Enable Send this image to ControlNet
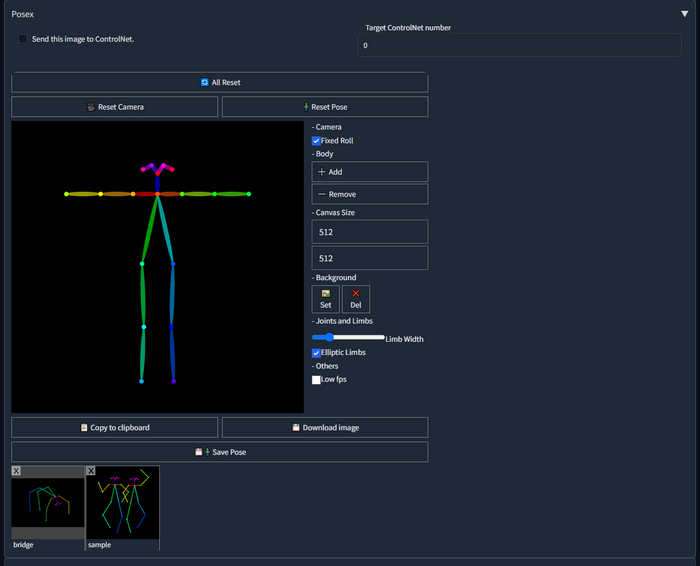The height and width of the screenshot is (566, 700). pos(23,39)
